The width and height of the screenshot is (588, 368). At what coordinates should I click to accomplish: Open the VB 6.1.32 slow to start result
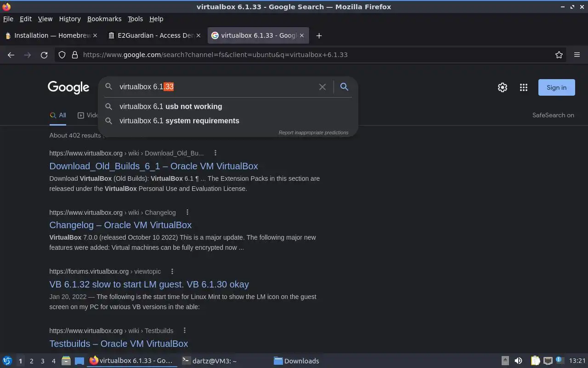point(149,284)
